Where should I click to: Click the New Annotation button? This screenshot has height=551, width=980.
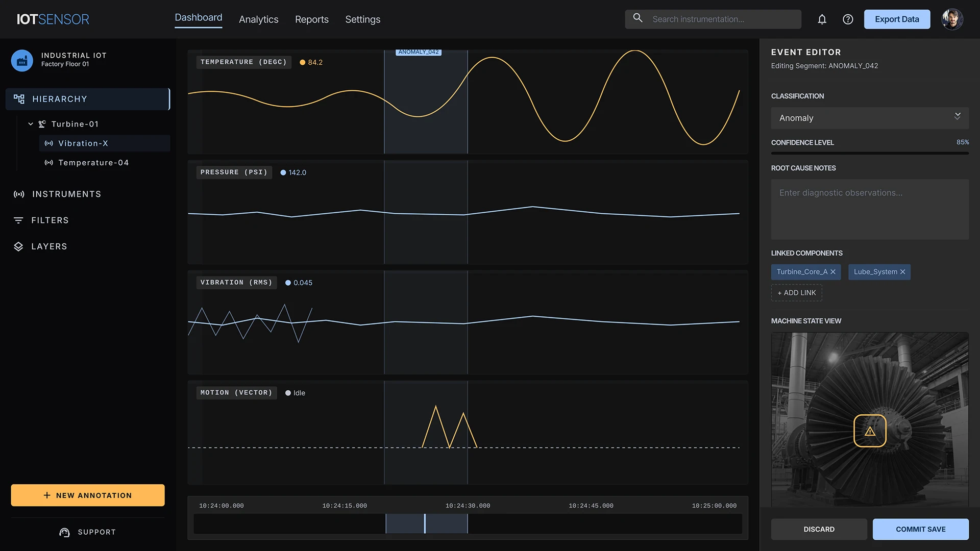[88, 495]
